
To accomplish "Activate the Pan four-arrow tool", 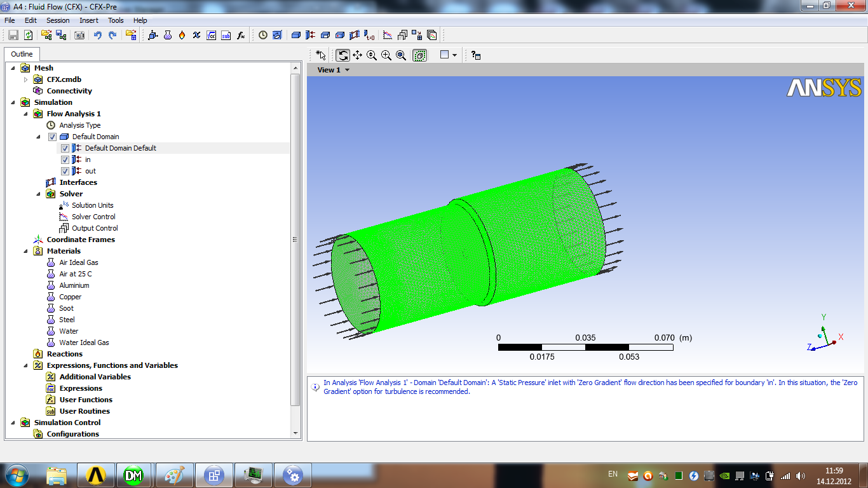I will coord(357,55).
